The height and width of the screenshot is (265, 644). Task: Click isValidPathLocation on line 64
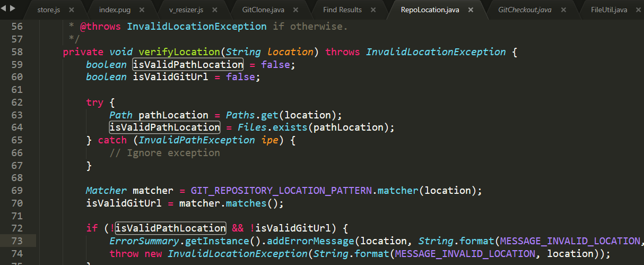tap(164, 127)
